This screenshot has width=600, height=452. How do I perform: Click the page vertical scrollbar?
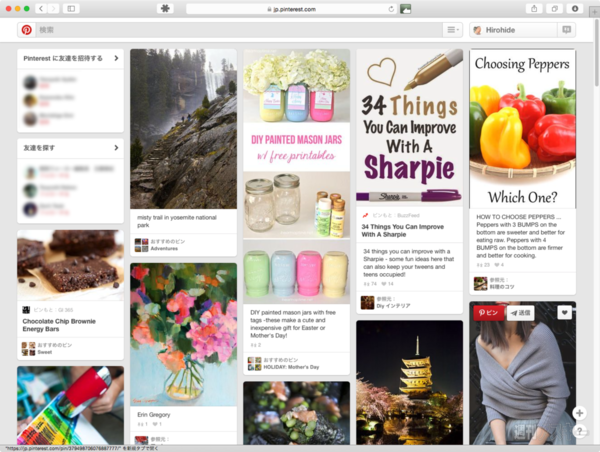tap(597, 54)
